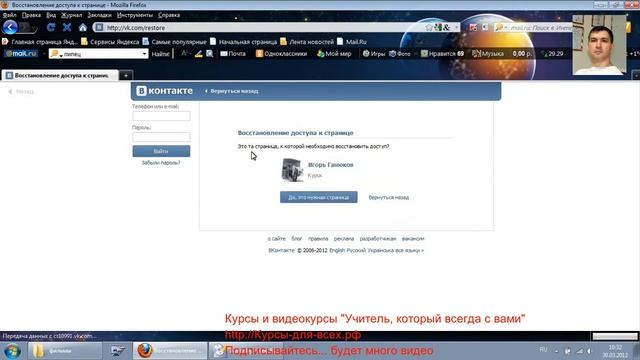
Task: Click the taskbar clock
Action: pos(615,351)
